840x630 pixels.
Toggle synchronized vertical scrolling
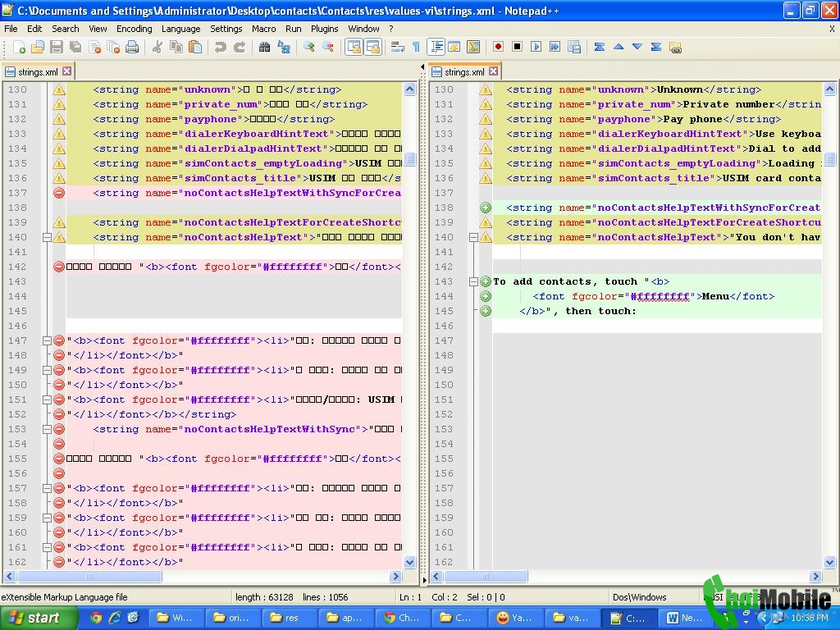click(x=354, y=48)
